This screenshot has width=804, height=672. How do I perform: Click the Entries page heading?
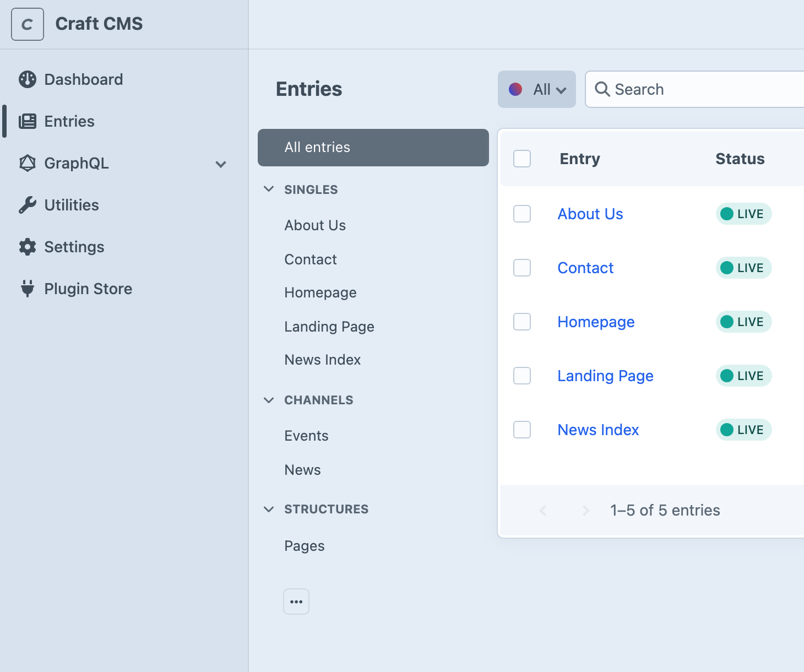pyautogui.click(x=309, y=89)
